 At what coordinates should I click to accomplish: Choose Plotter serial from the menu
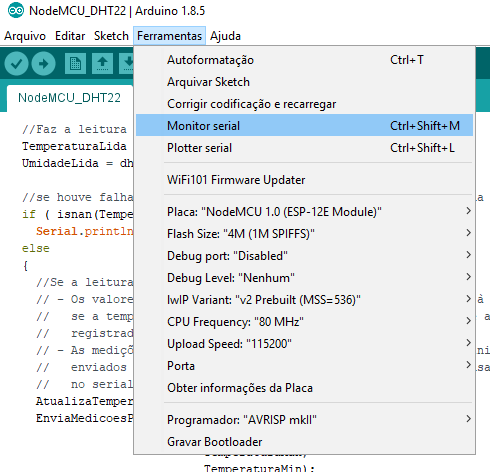[304, 148]
